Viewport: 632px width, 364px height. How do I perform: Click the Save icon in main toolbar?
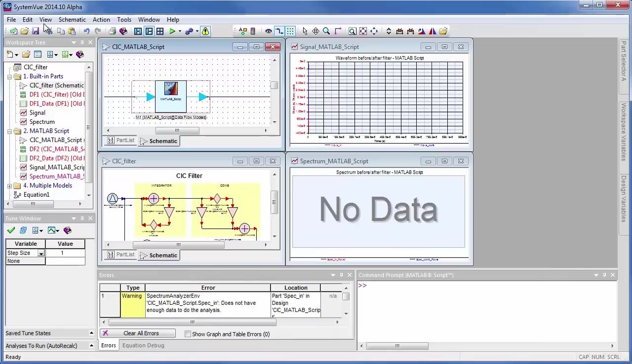click(36, 31)
